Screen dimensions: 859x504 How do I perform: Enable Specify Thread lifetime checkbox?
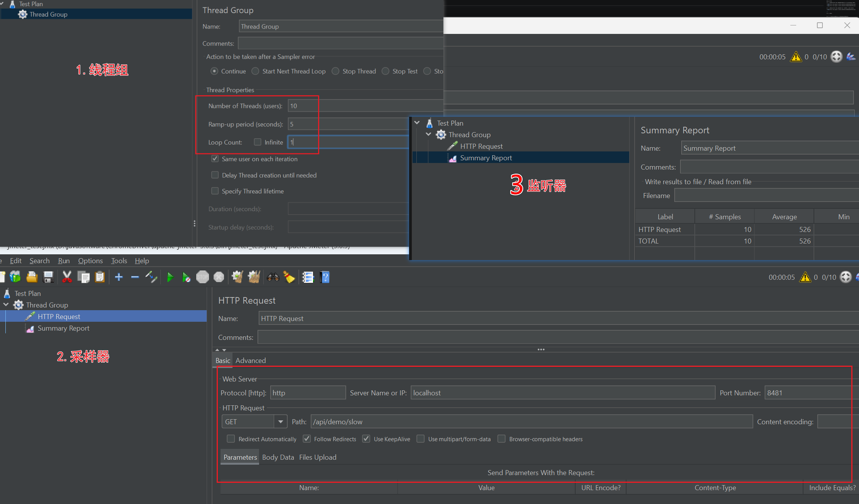coord(215,191)
